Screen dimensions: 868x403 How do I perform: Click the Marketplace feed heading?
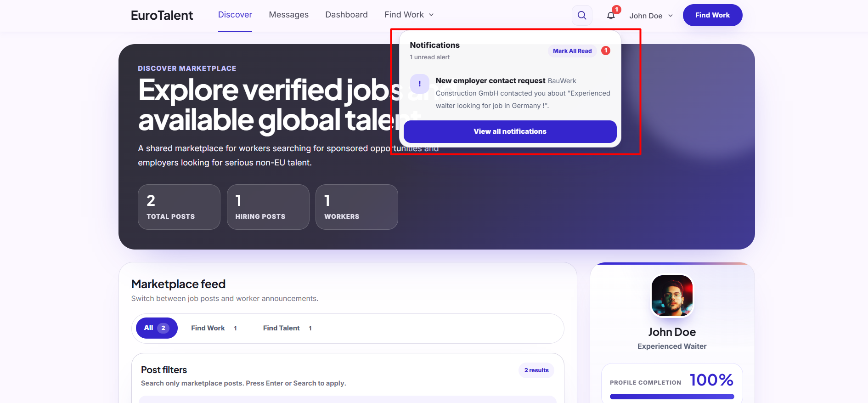[178, 284]
